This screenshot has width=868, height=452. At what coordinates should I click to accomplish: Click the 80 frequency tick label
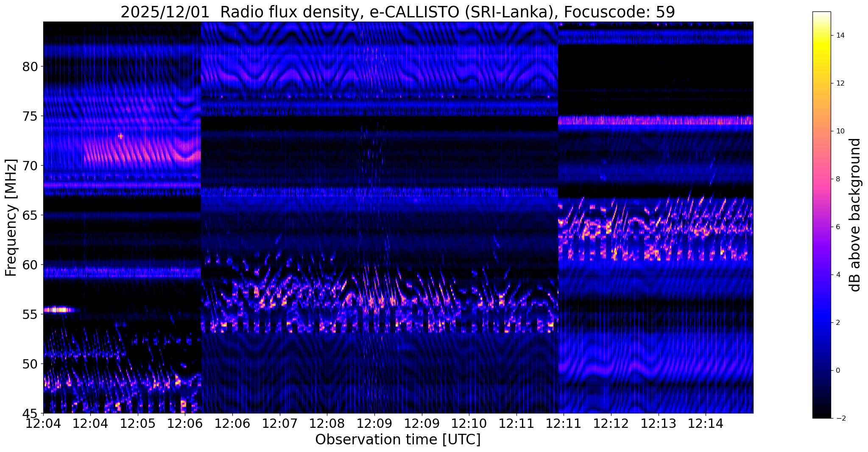(x=31, y=67)
